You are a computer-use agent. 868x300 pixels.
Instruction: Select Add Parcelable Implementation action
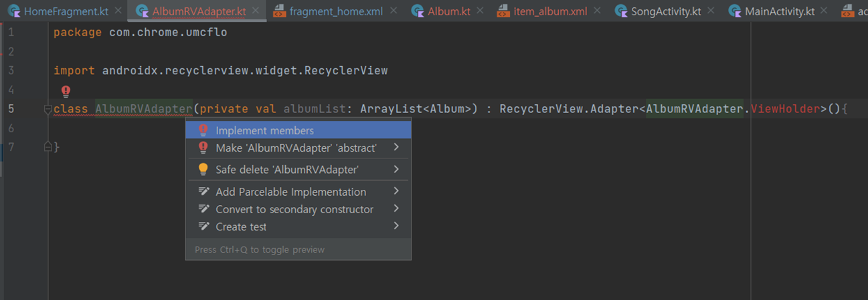298,192
